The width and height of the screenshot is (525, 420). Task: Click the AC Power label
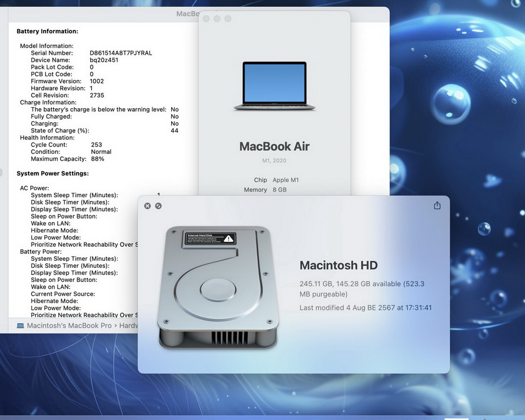pyautogui.click(x=34, y=188)
